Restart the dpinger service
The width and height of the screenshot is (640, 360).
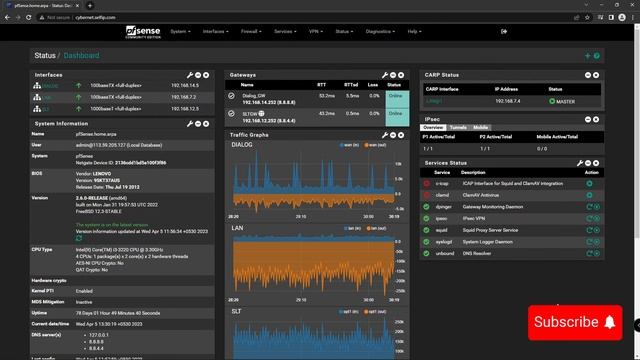click(x=589, y=207)
